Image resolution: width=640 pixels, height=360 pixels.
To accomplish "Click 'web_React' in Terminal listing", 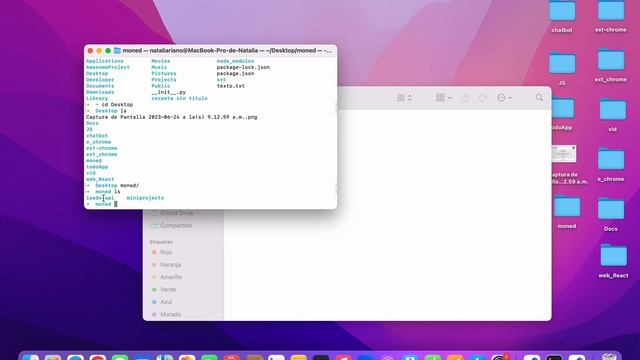I will point(100,179).
